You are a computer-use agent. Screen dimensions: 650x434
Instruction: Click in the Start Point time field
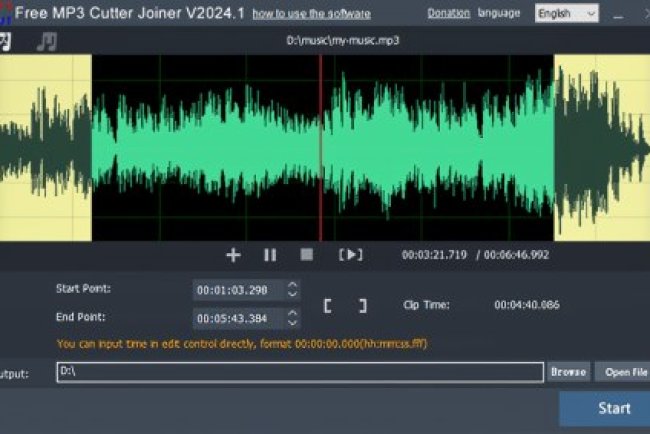coord(238,290)
